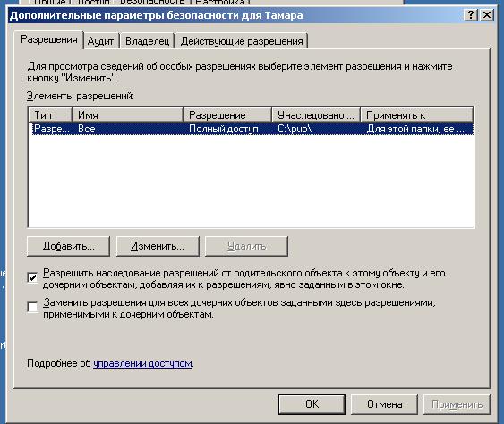504x424 pixels.
Task: Click the Разрешение column header
Action: (227, 115)
